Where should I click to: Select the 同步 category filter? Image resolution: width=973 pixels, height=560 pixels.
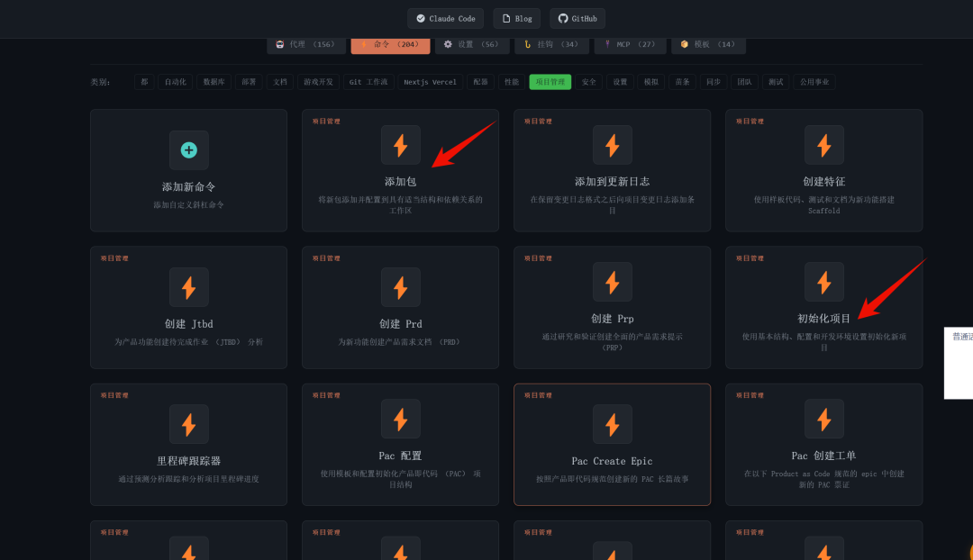click(713, 82)
